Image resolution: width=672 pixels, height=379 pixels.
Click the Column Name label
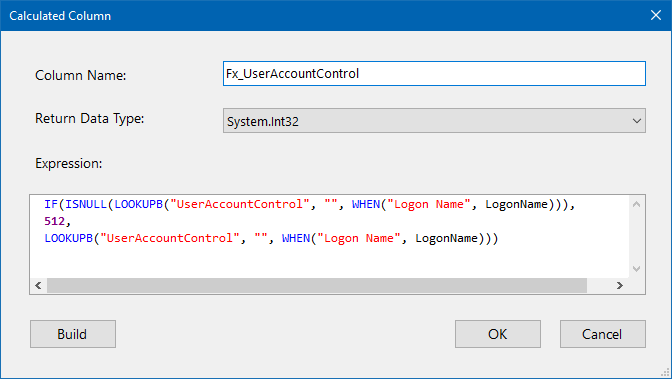pyautogui.click(x=81, y=75)
